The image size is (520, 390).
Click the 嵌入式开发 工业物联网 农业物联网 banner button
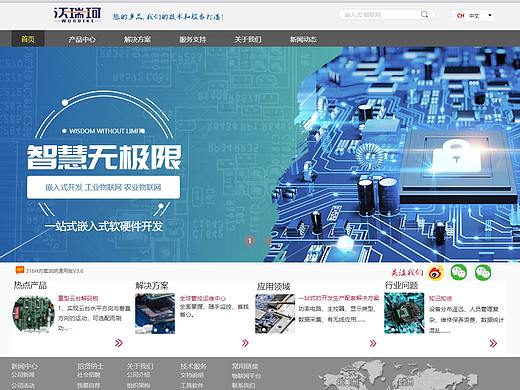coord(103,187)
